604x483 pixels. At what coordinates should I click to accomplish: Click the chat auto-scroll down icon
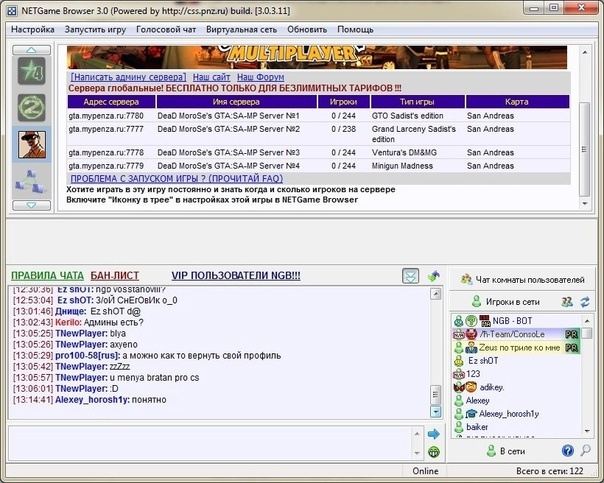tap(411, 276)
